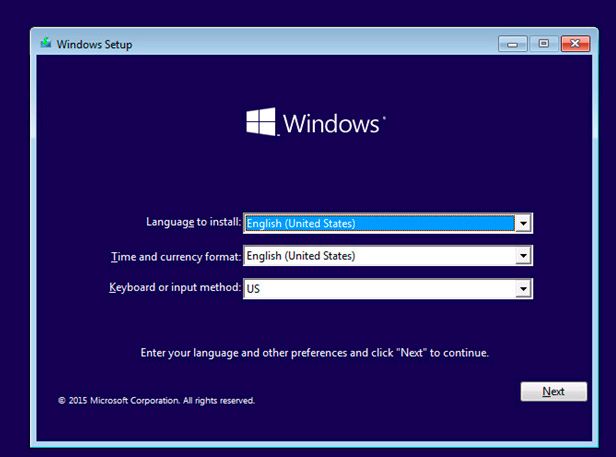Screen dimensions: 616x457
Task: Click the 'Enter your language and other preferences' instruction
Action: tap(314, 353)
